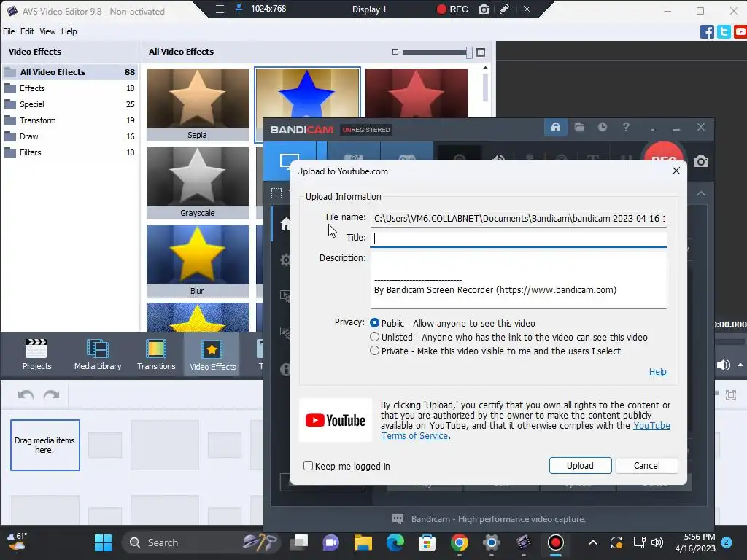Open Bandicam scheduled recording clock icon

[603, 127]
